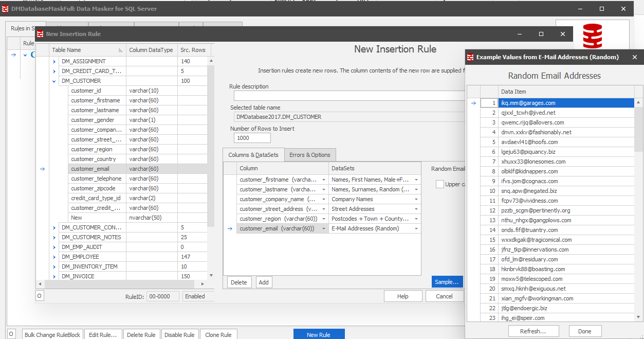
Task: Click the Delete button under columns grid
Action: (239, 282)
